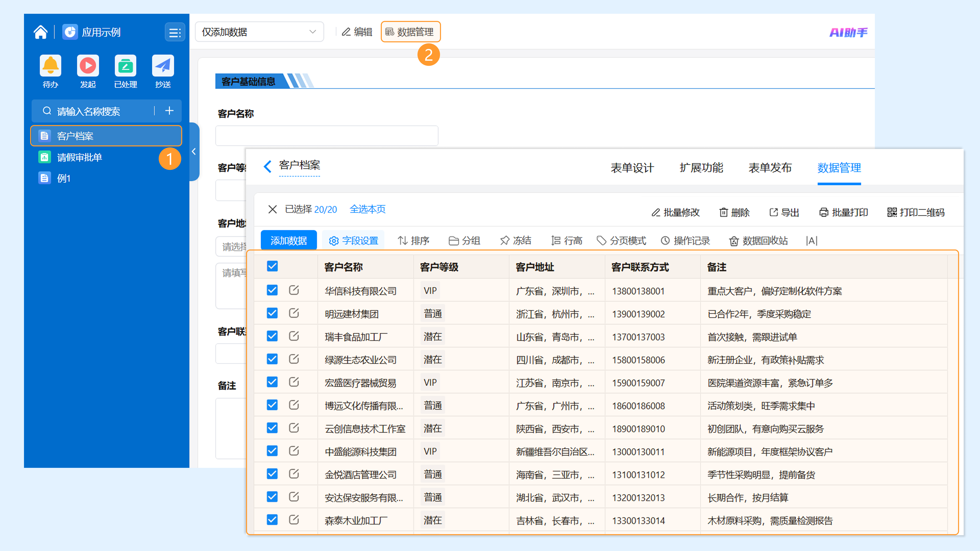Image resolution: width=980 pixels, height=551 pixels.
Task: Edit row 博远文化传播 via pencil icon
Action: pyautogui.click(x=294, y=405)
